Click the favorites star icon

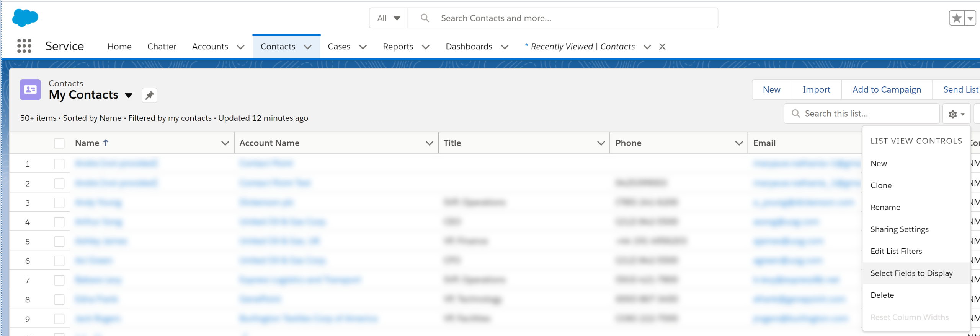[957, 18]
